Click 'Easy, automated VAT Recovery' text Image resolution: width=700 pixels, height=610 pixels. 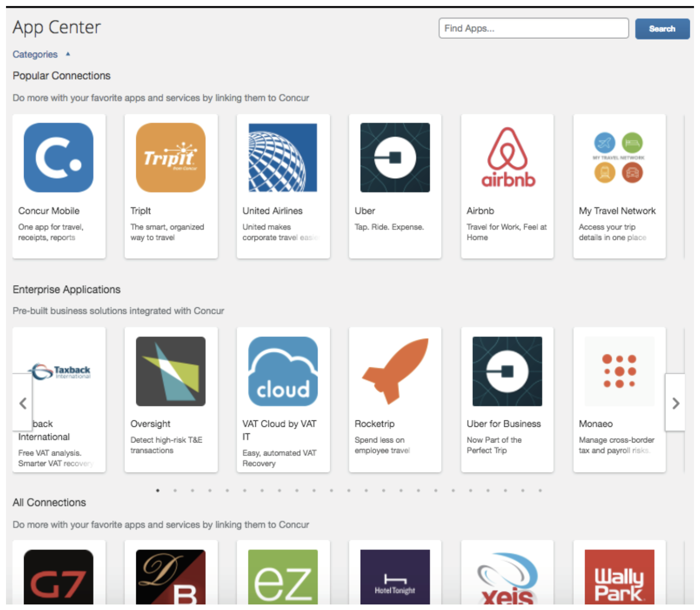[279, 458]
